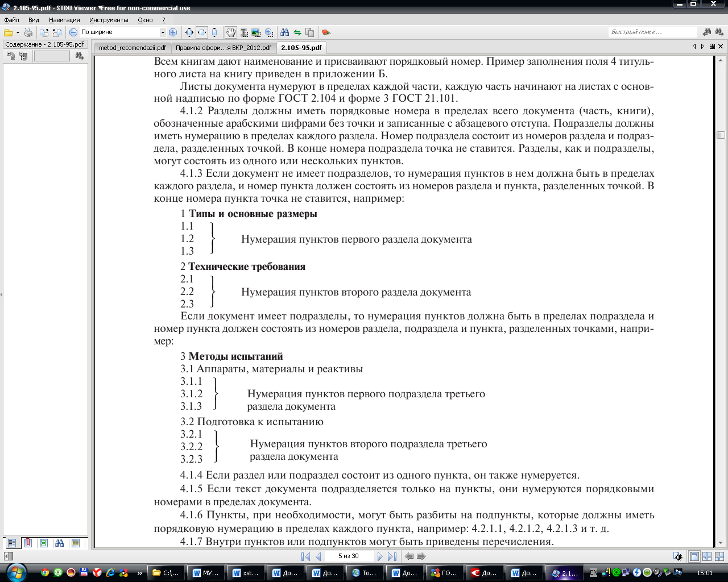Open the Инструменты menu
The image size is (728, 582).
point(109,20)
